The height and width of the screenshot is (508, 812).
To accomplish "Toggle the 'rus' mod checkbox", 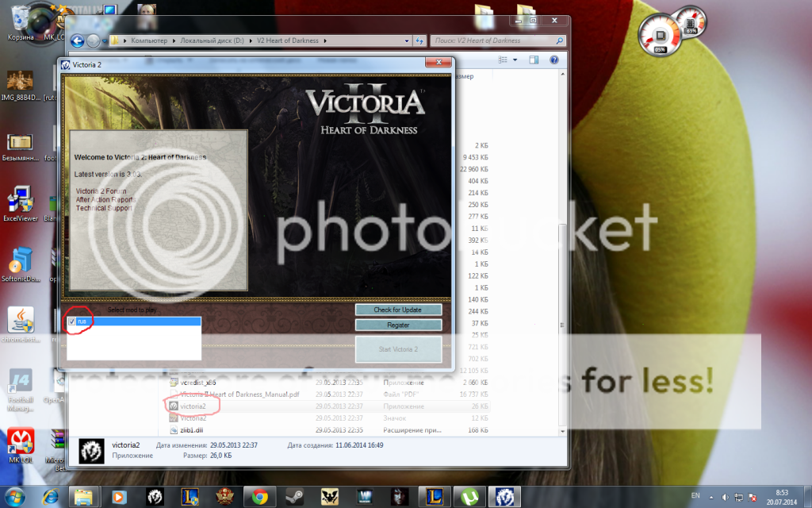I will coord(72,321).
